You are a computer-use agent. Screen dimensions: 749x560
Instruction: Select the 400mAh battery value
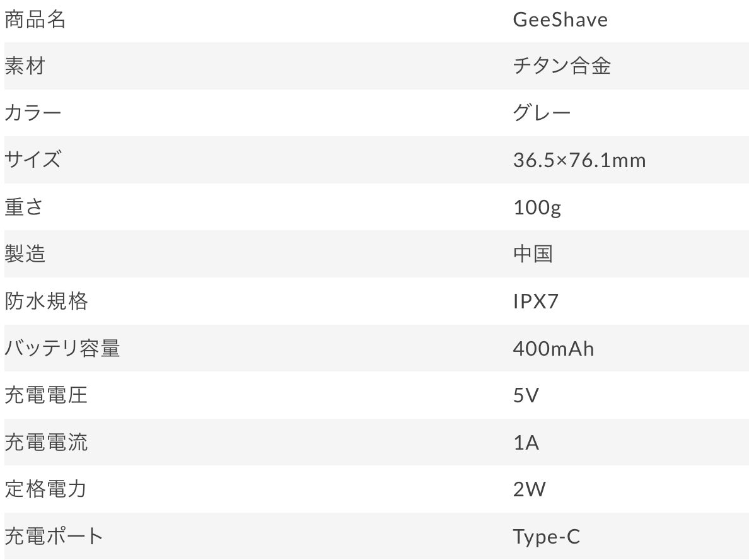(554, 348)
